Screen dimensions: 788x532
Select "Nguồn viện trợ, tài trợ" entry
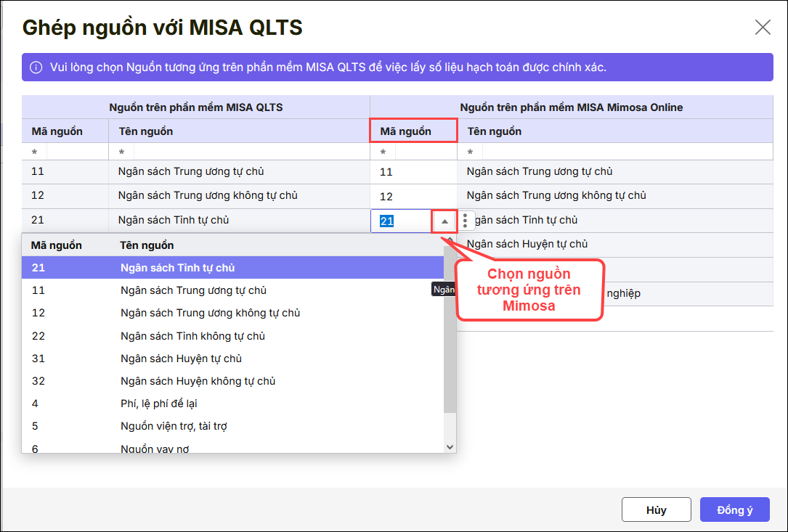174,426
